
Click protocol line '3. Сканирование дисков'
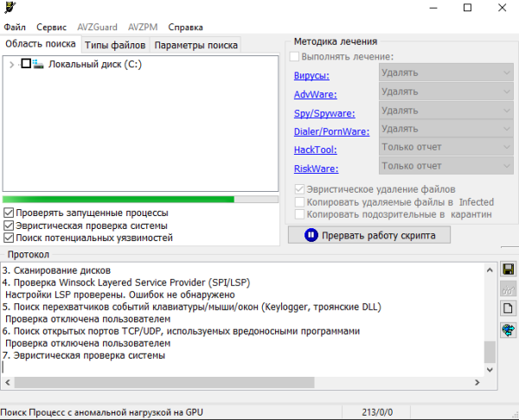tap(56, 270)
